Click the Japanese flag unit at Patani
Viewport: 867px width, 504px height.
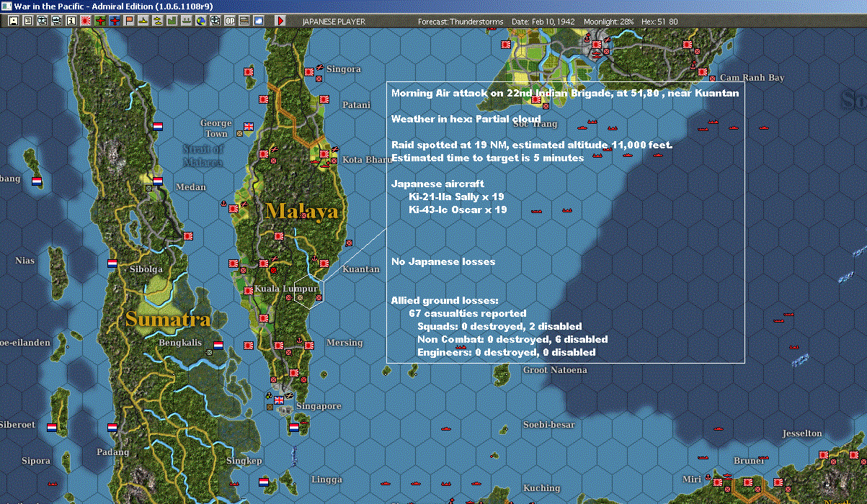[x=324, y=99]
